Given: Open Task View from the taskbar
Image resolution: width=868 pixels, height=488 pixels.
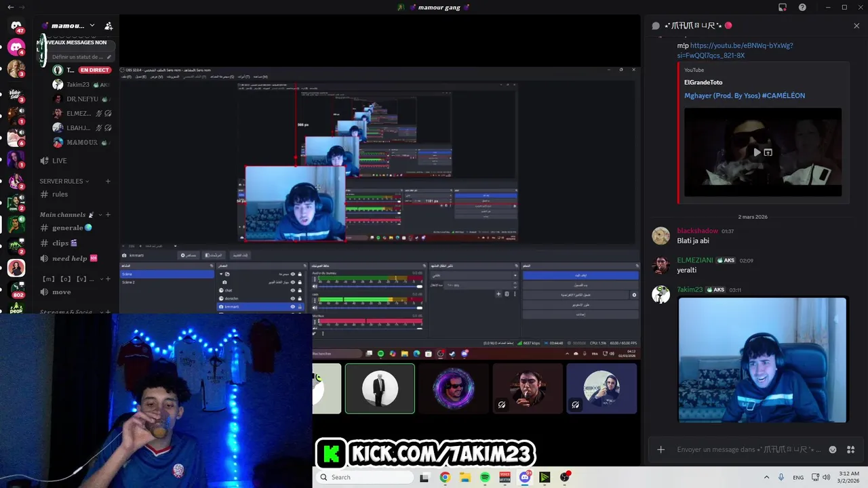Looking at the screenshot, I should (x=425, y=477).
